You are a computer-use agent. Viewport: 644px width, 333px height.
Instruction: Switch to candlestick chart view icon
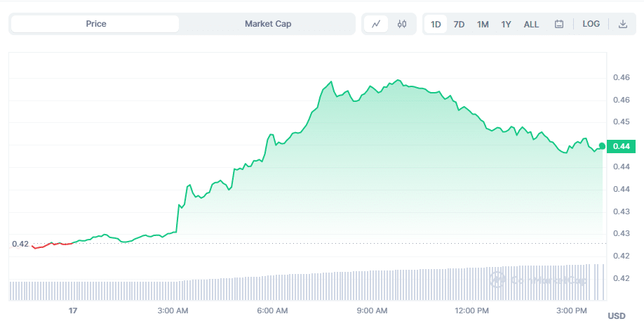tap(402, 24)
